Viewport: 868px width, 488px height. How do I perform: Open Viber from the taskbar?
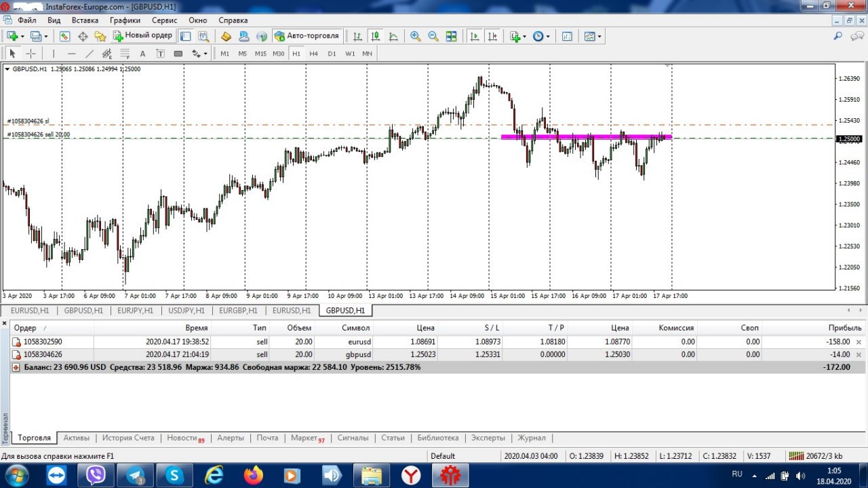point(96,475)
